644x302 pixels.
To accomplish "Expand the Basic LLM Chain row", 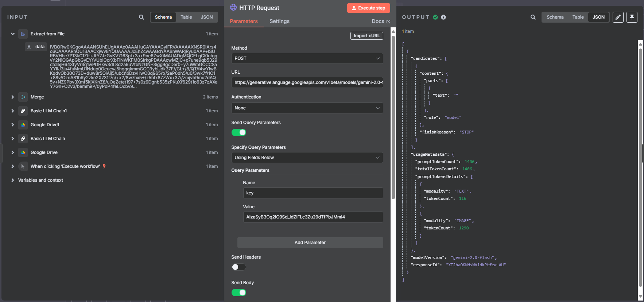I will pos(13,139).
